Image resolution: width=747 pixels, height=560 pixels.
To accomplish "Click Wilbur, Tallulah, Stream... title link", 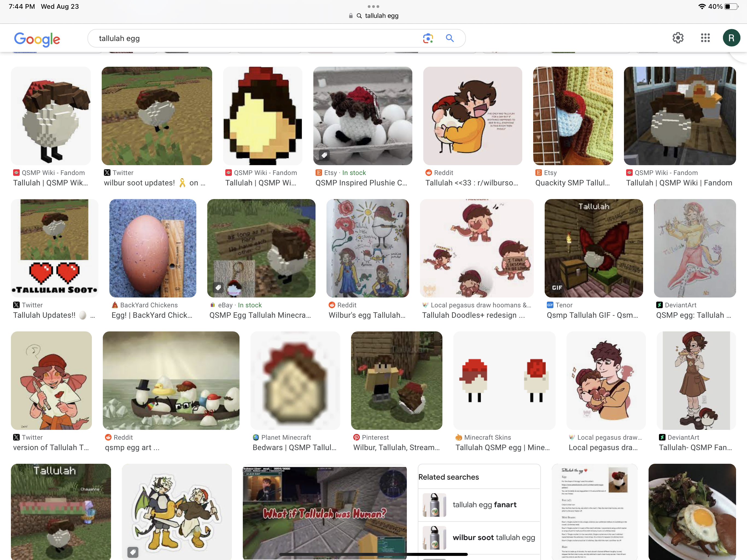I will 396,448.
